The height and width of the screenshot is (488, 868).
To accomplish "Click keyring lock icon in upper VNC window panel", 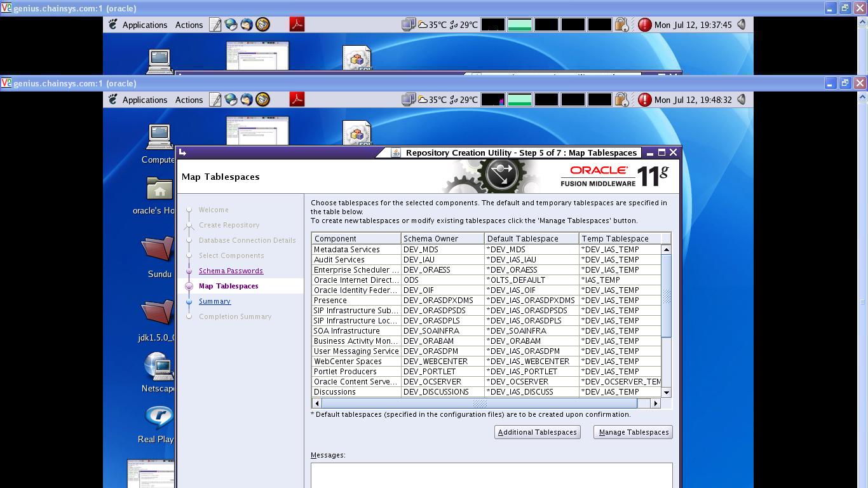I will point(621,25).
